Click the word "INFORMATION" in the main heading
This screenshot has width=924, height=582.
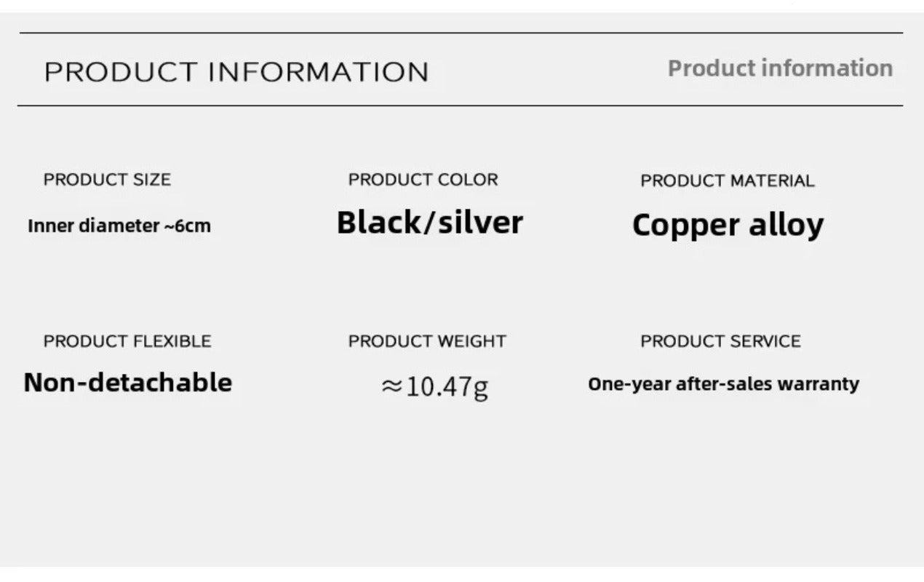point(319,73)
